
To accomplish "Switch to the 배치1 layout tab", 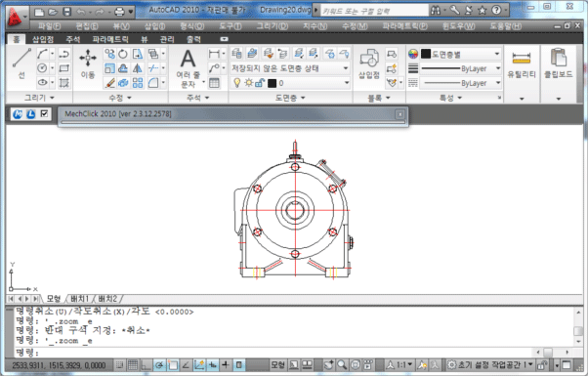I will [x=80, y=299].
